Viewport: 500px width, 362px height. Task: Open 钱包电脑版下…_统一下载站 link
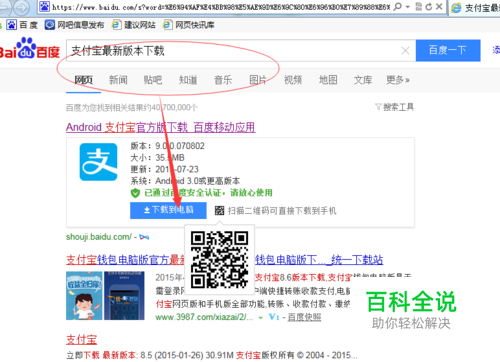(319, 260)
